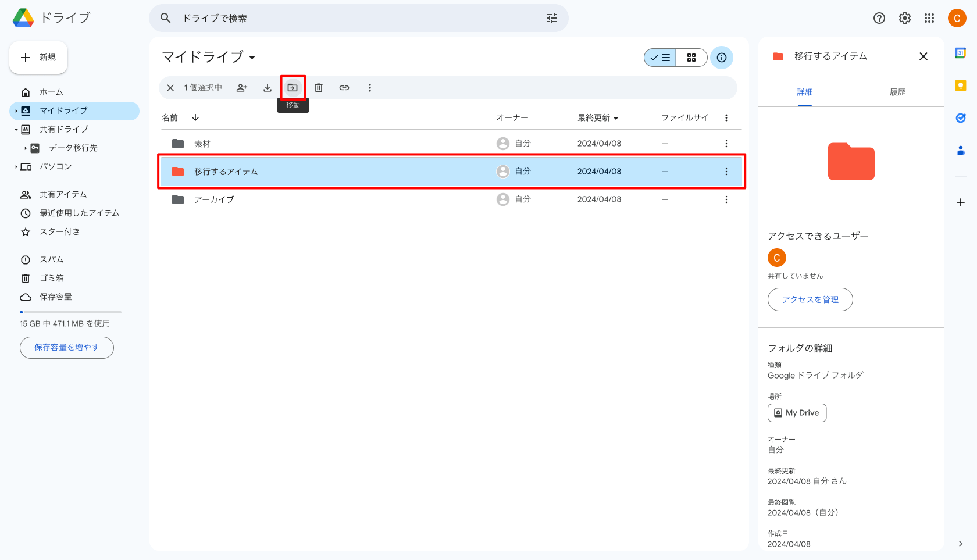Clear selection with toolbar X icon
This screenshot has height=560, width=977.
pos(170,88)
